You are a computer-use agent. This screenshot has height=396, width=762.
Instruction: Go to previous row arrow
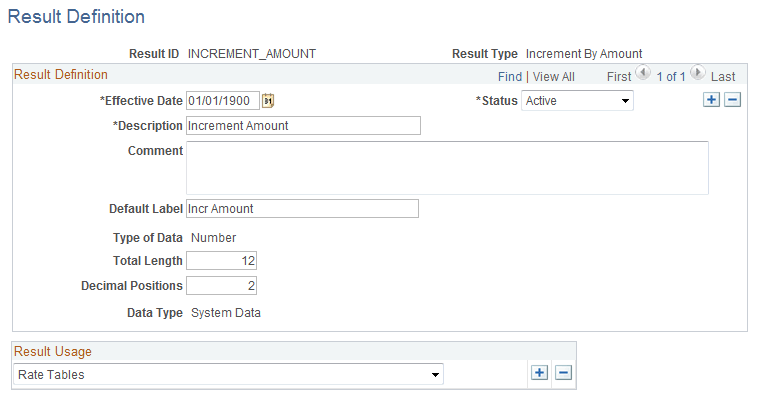643,73
